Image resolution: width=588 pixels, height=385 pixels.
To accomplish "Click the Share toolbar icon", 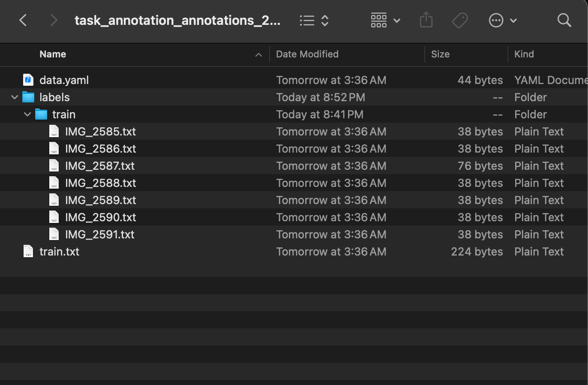I will click(426, 20).
